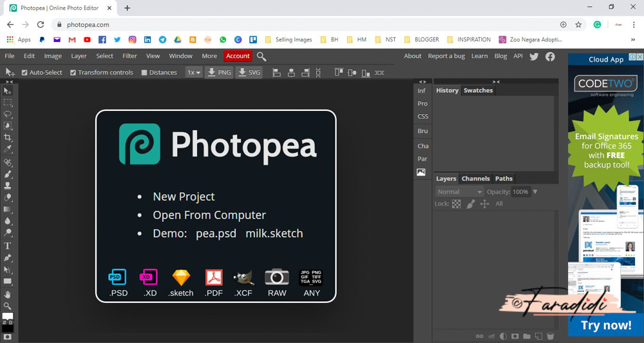Open the Layer menu
Viewport: 644px width, 343px height.
79,56
